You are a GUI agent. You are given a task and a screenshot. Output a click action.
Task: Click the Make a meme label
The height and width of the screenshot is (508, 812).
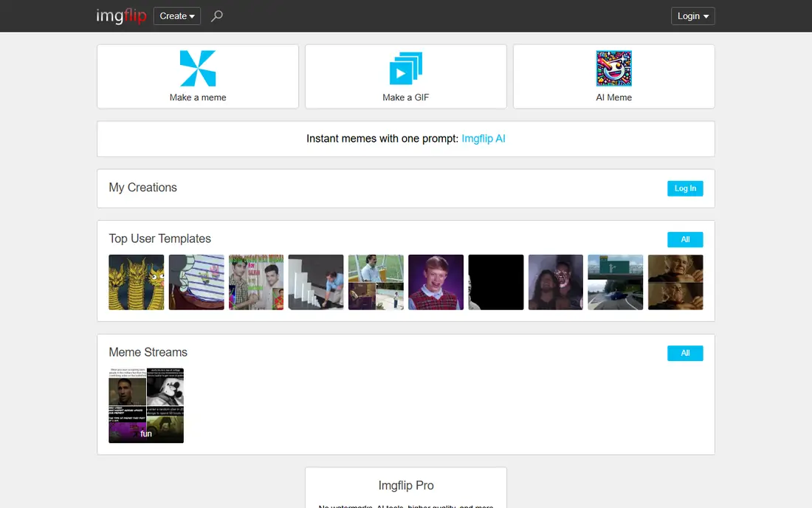[x=198, y=97]
